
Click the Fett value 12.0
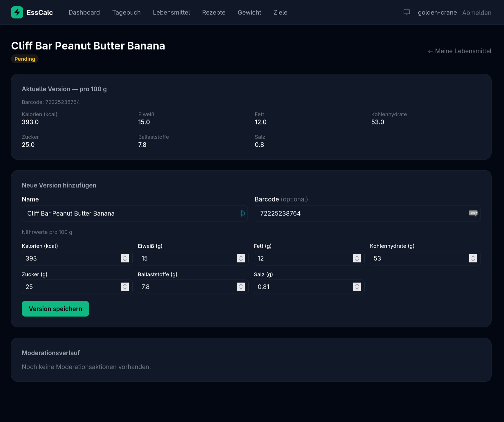click(261, 122)
